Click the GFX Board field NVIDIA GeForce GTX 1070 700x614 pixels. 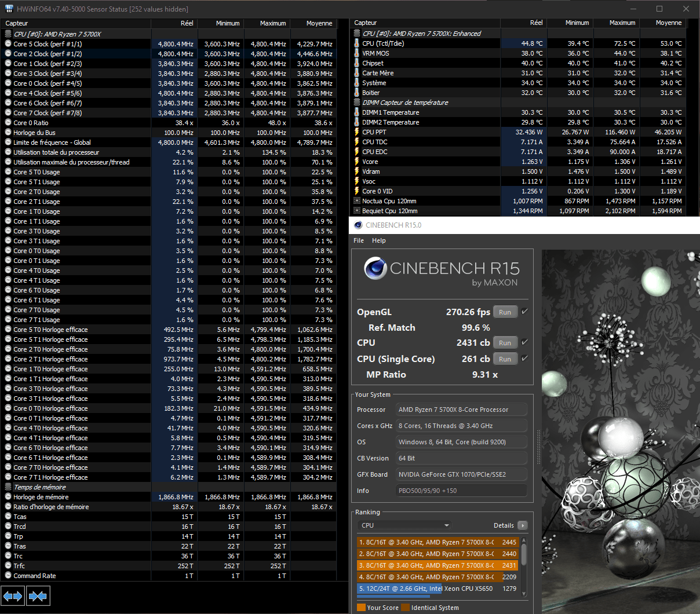coord(462,474)
